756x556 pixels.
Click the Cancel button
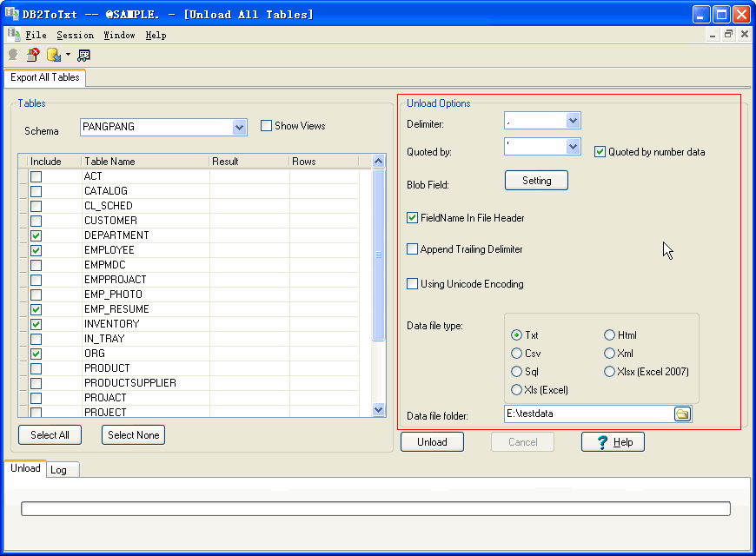pyautogui.click(x=522, y=441)
